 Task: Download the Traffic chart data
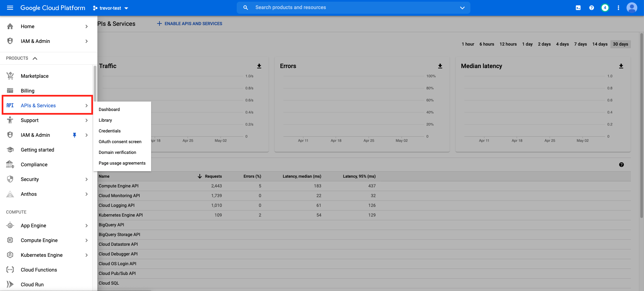(x=259, y=66)
